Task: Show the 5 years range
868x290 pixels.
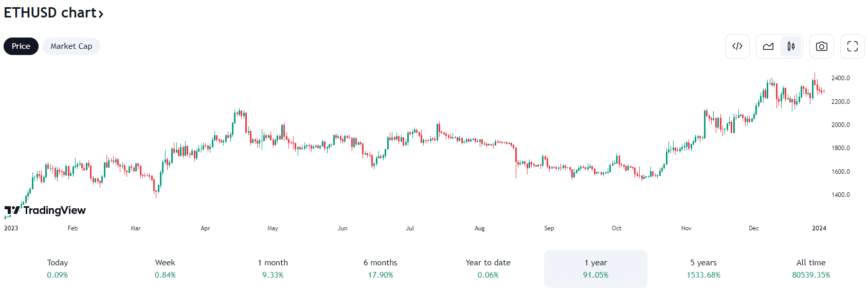Action: [703, 268]
